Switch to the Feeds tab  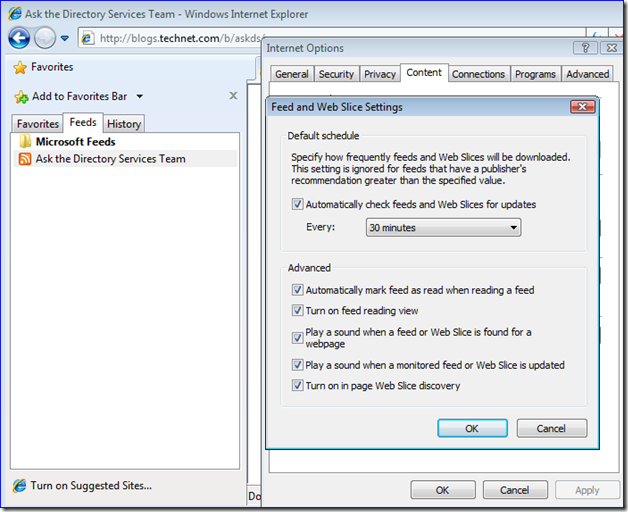click(x=83, y=122)
